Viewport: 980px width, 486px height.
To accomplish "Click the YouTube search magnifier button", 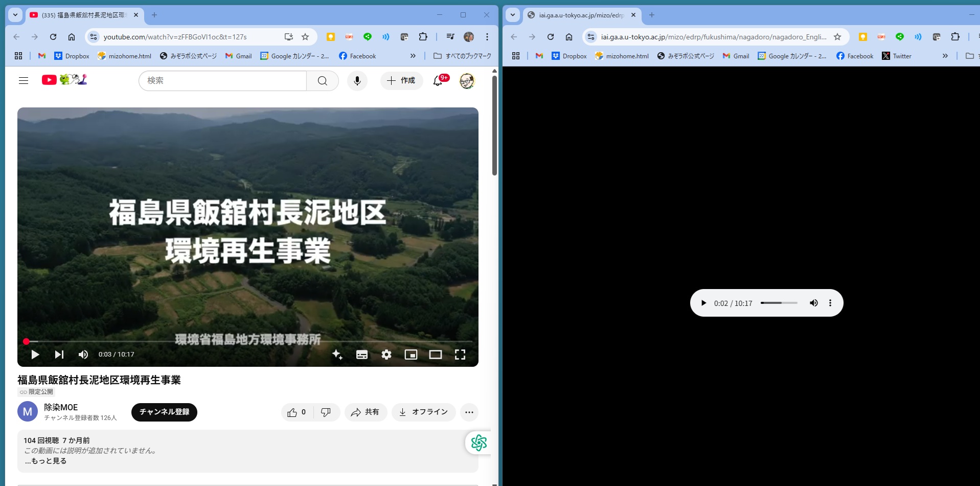I will click(x=323, y=81).
